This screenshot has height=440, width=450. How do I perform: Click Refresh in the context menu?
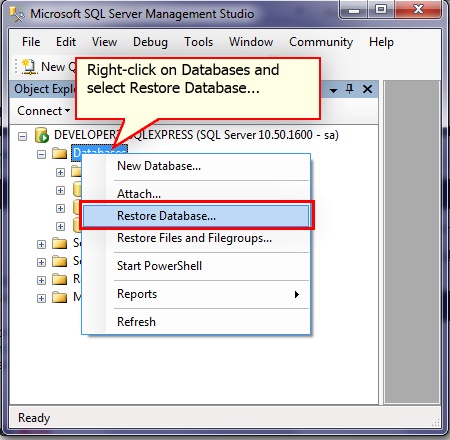point(196,322)
